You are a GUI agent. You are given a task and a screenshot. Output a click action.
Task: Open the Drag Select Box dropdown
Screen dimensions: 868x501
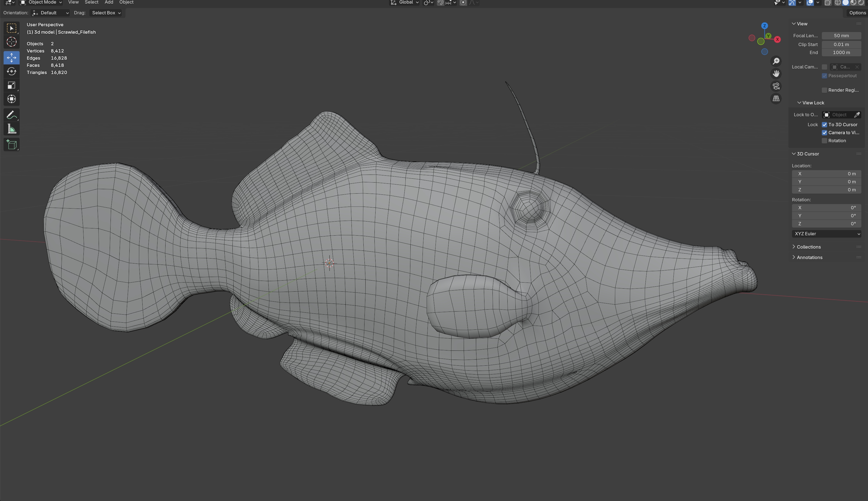click(x=106, y=13)
